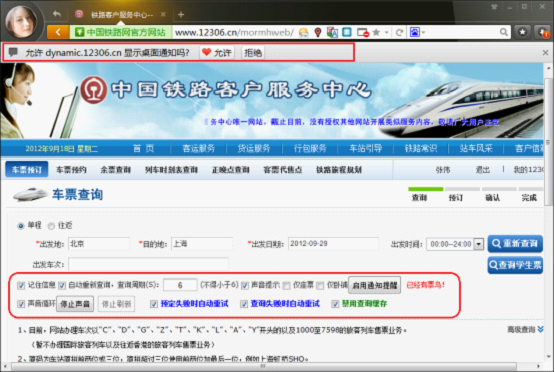This screenshot has width=555, height=372.
Task: Open the 客票代售点 tab
Action: click(282, 170)
